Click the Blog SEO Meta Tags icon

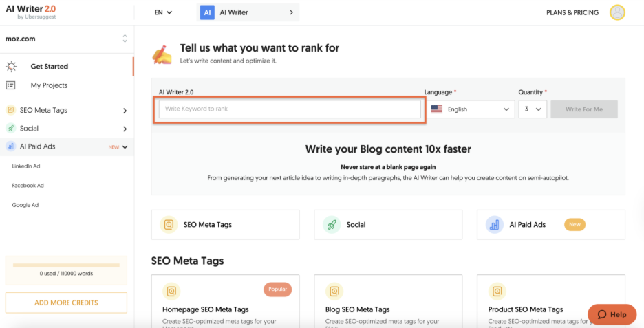coord(334,292)
